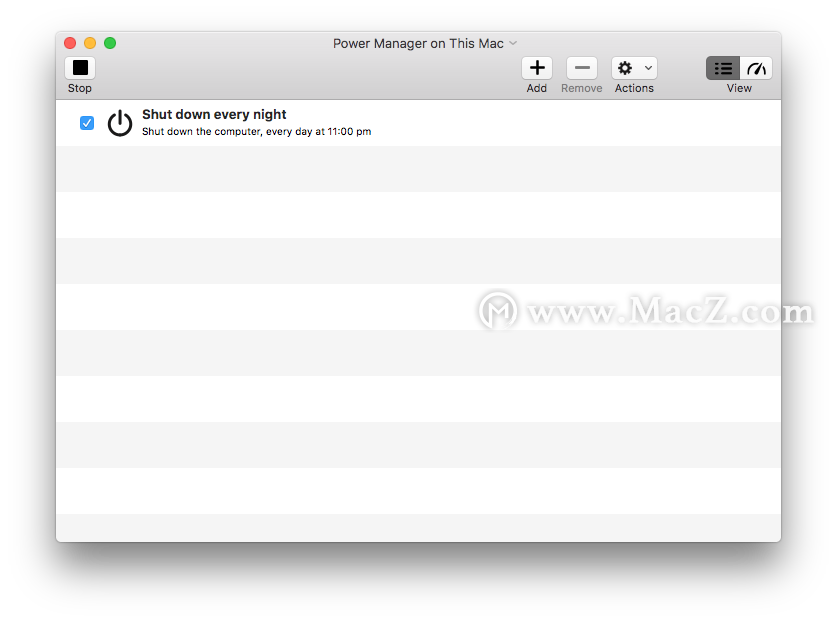Click the 'every day at 11:00 pm' description
Screen dimensions: 837x622
(x=319, y=131)
